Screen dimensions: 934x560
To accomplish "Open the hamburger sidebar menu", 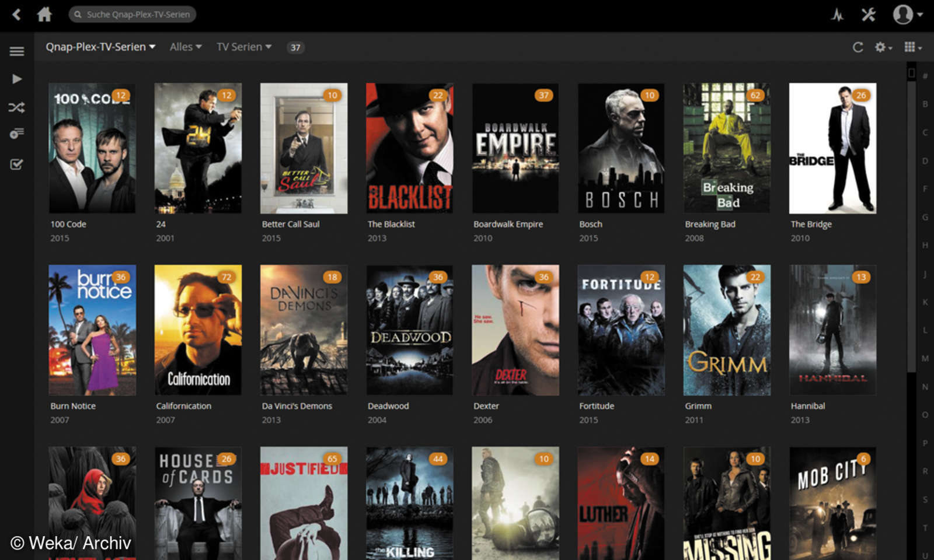I will [17, 51].
